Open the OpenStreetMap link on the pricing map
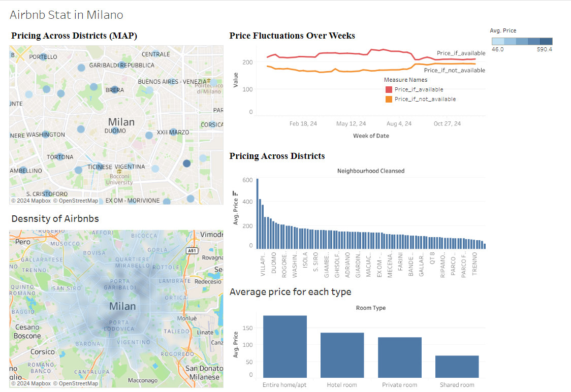The image size is (571, 392). (76, 201)
